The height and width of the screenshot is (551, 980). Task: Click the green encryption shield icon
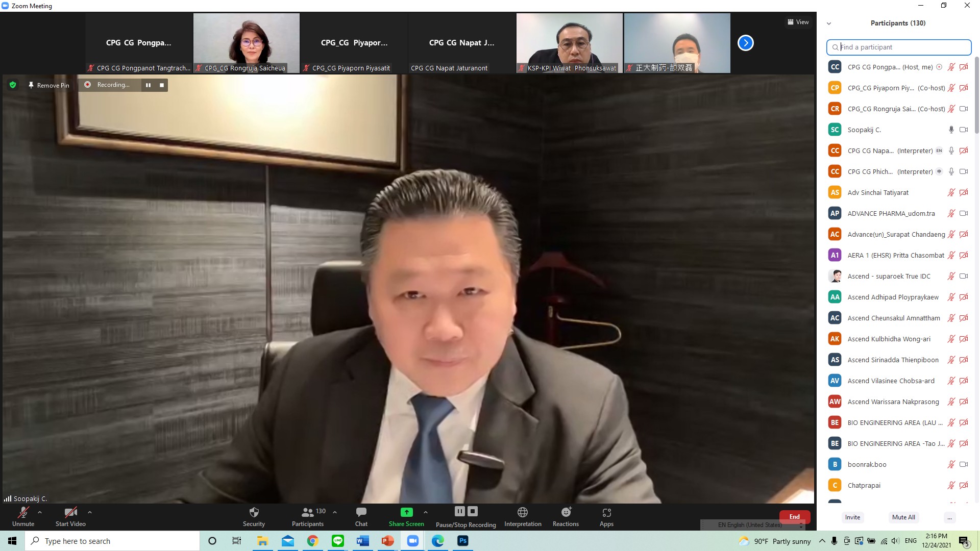point(13,85)
